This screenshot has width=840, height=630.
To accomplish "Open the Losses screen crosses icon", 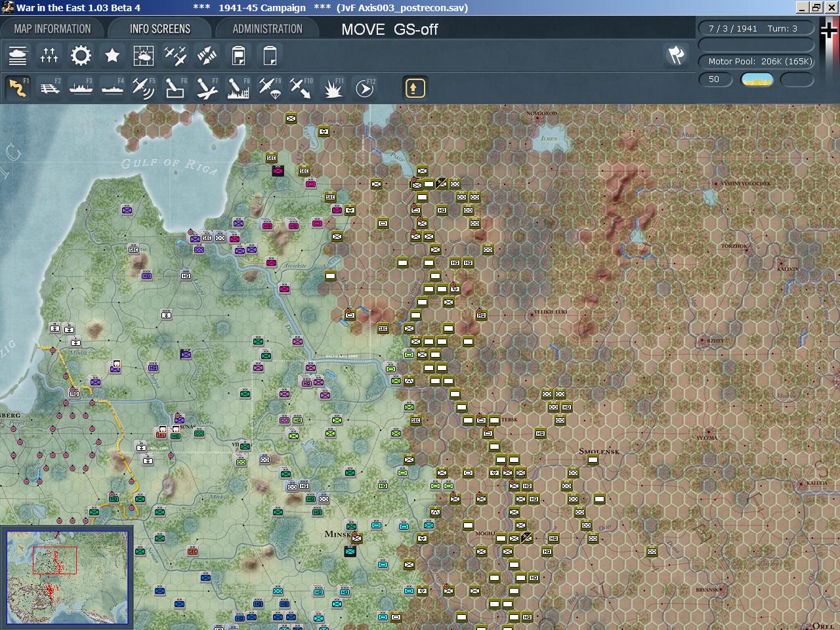I will pos(49,56).
